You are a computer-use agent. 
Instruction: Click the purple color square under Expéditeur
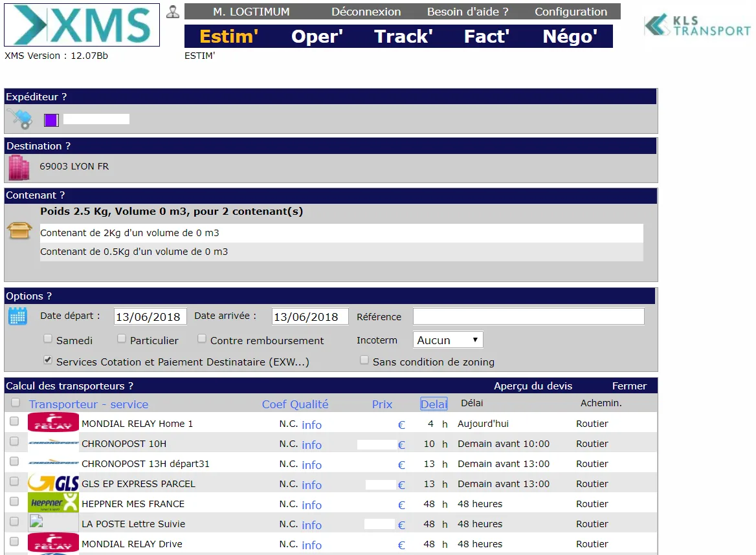[51, 120]
